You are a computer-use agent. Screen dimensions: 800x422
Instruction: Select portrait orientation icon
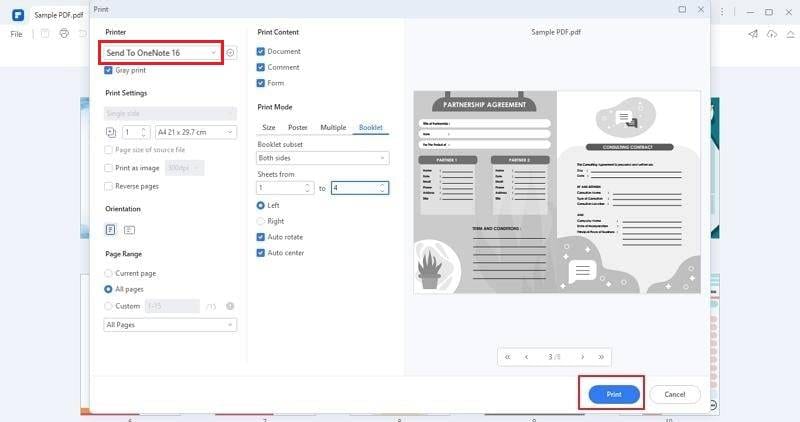click(x=110, y=230)
